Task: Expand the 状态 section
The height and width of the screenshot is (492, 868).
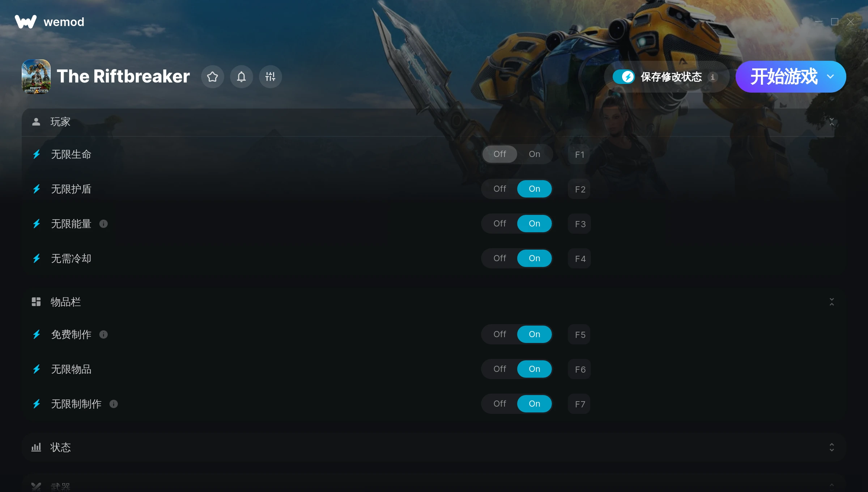Action: point(832,448)
